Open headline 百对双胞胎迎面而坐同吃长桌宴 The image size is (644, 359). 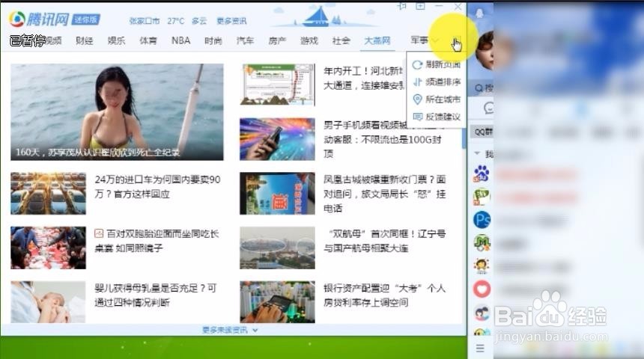click(x=157, y=241)
